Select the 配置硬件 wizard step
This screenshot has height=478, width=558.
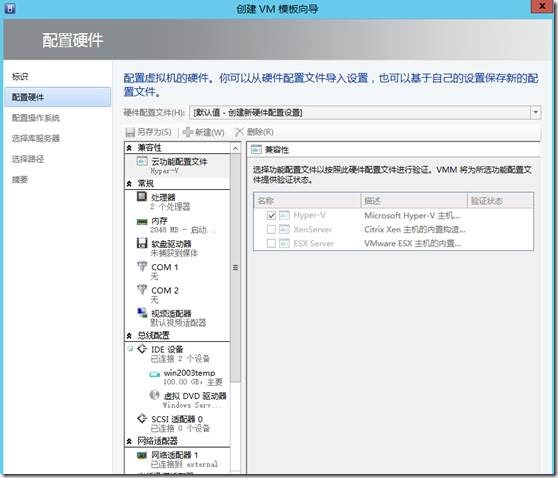coord(58,97)
